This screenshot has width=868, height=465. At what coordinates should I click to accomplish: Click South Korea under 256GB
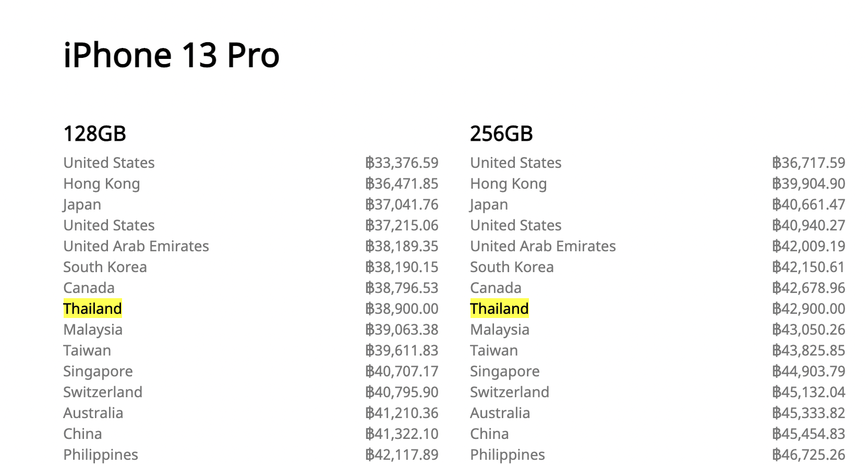click(x=512, y=267)
